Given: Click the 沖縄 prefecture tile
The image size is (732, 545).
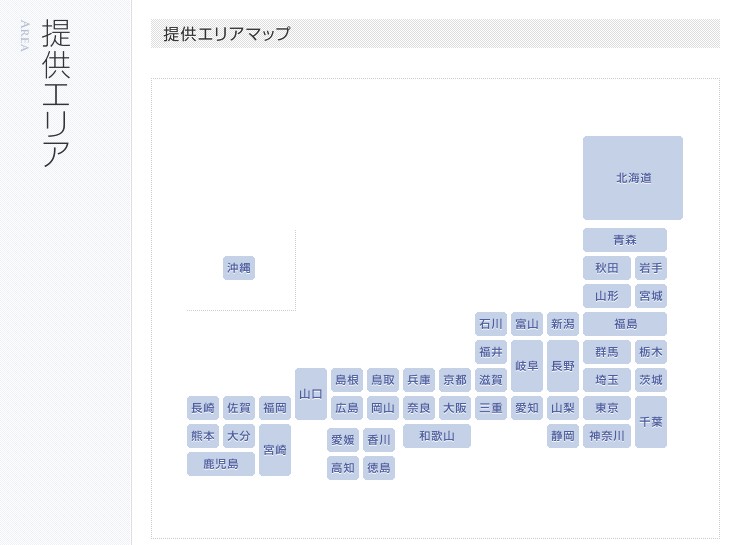Looking at the screenshot, I should point(239,268).
